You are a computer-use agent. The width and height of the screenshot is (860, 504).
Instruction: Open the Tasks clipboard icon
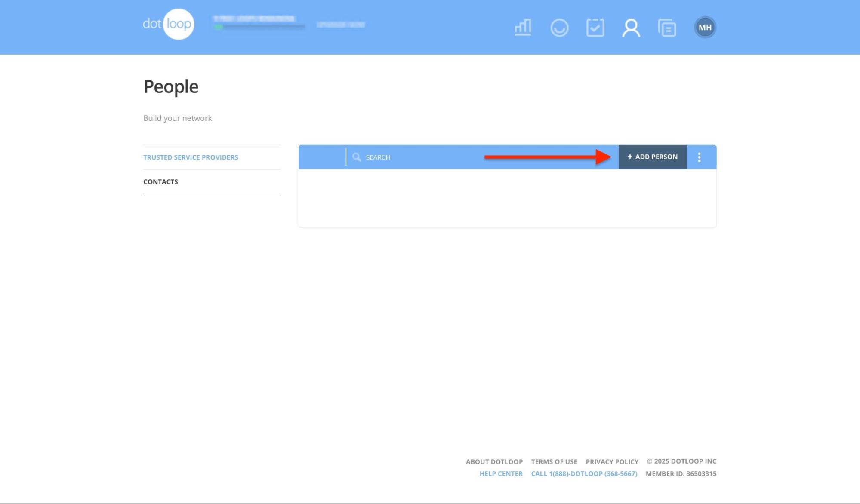point(595,27)
